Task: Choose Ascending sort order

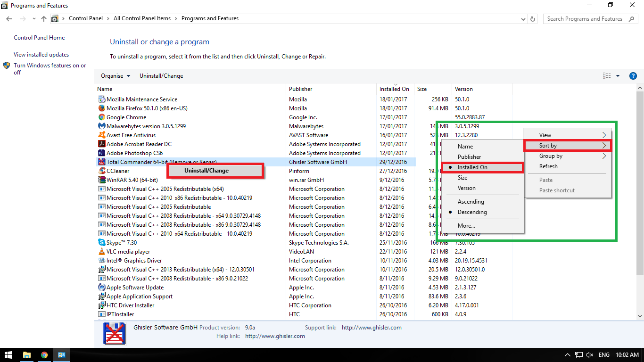Action: (482, 202)
